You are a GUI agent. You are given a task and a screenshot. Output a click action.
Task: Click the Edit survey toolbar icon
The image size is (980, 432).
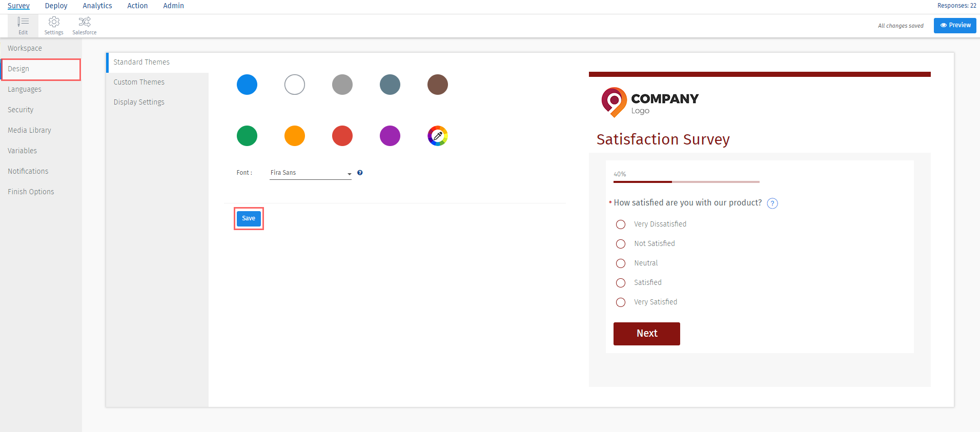(23, 25)
